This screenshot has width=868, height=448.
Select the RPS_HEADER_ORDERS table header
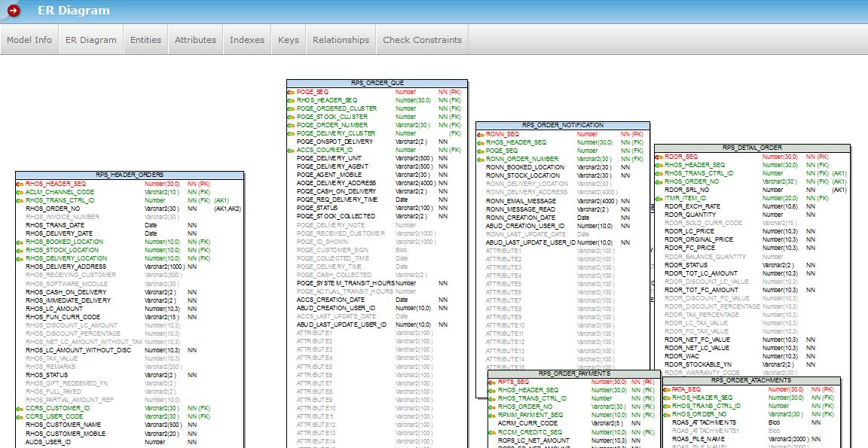click(130, 175)
